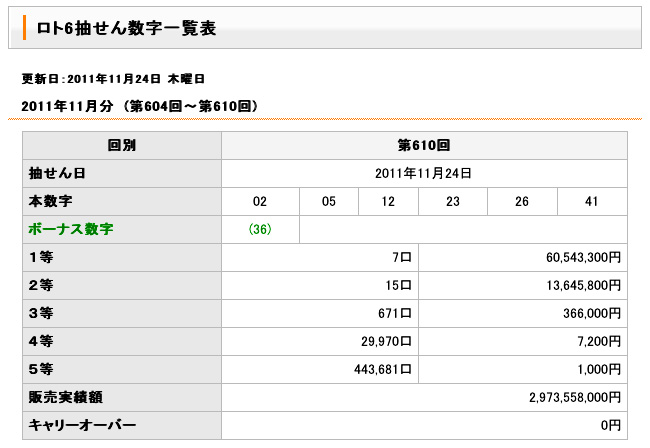Select main number 23
Viewport: 650px width, 448px height.
pyautogui.click(x=453, y=201)
